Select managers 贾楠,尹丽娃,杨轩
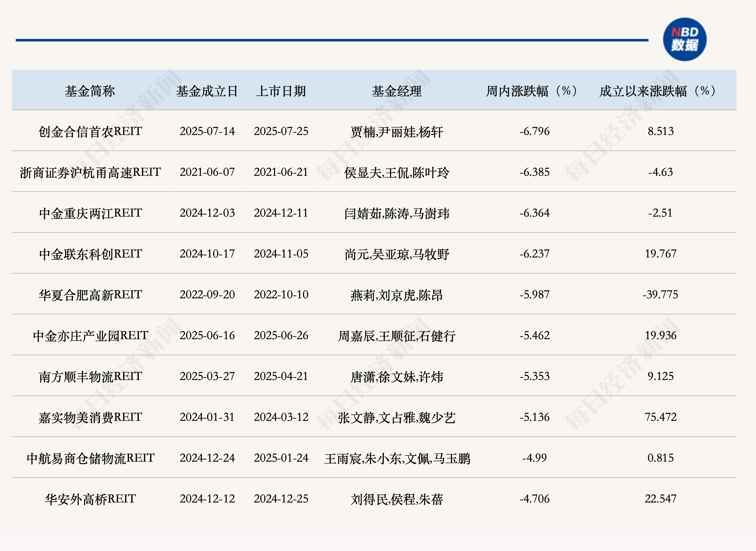 [x=397, y=132]
